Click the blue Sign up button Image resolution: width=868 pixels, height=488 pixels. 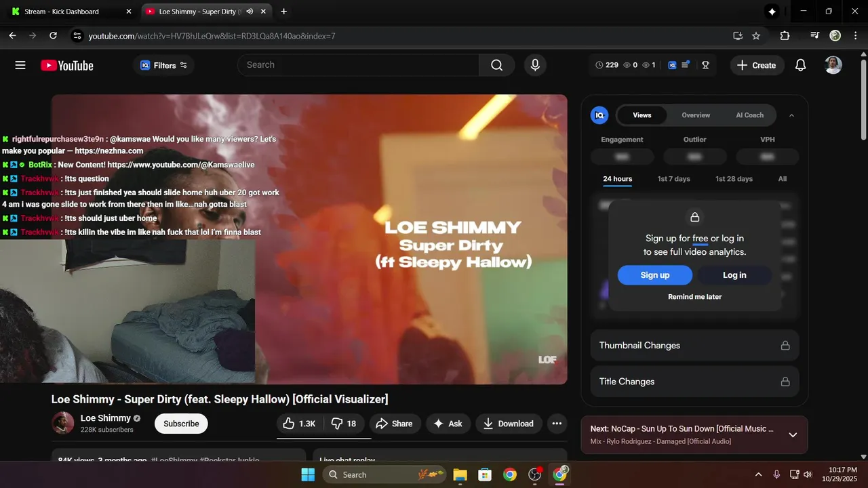(x=655, y=275)
